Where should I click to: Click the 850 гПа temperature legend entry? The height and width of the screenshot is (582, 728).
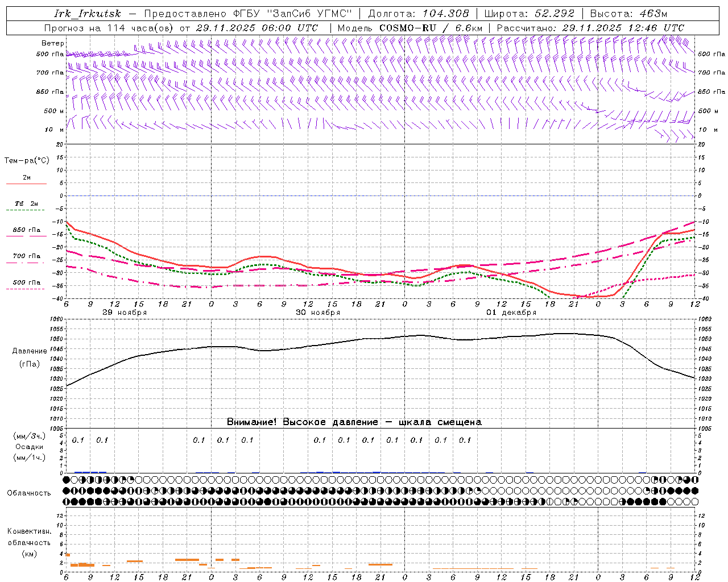pyautogui.click(x=26, y=230)
